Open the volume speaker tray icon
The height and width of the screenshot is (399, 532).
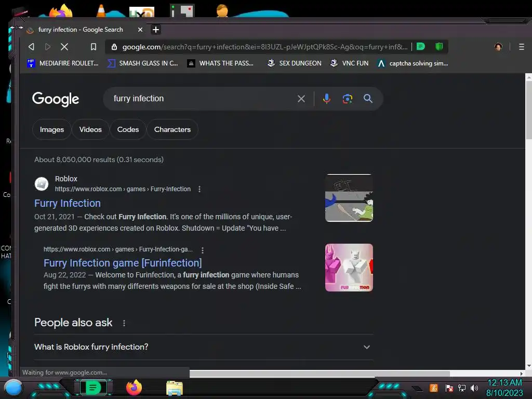coord(474,388)
